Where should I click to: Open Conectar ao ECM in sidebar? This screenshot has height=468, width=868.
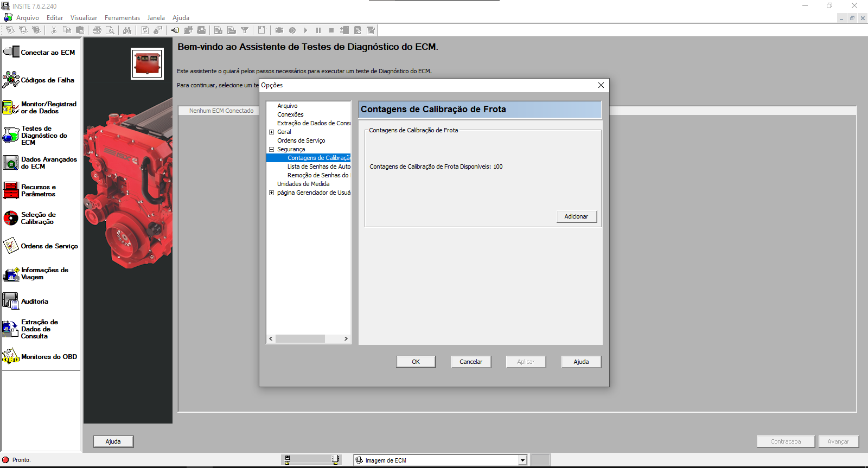40,53
